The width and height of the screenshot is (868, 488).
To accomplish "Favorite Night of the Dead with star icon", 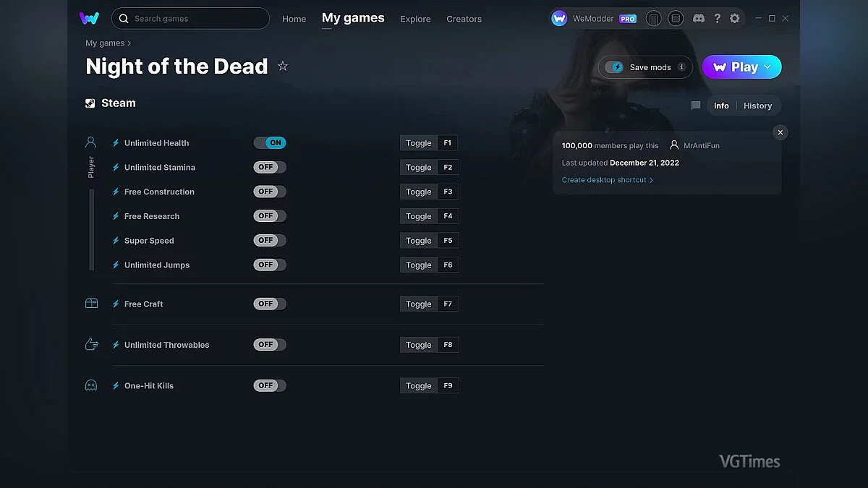I will coord(283,67).
